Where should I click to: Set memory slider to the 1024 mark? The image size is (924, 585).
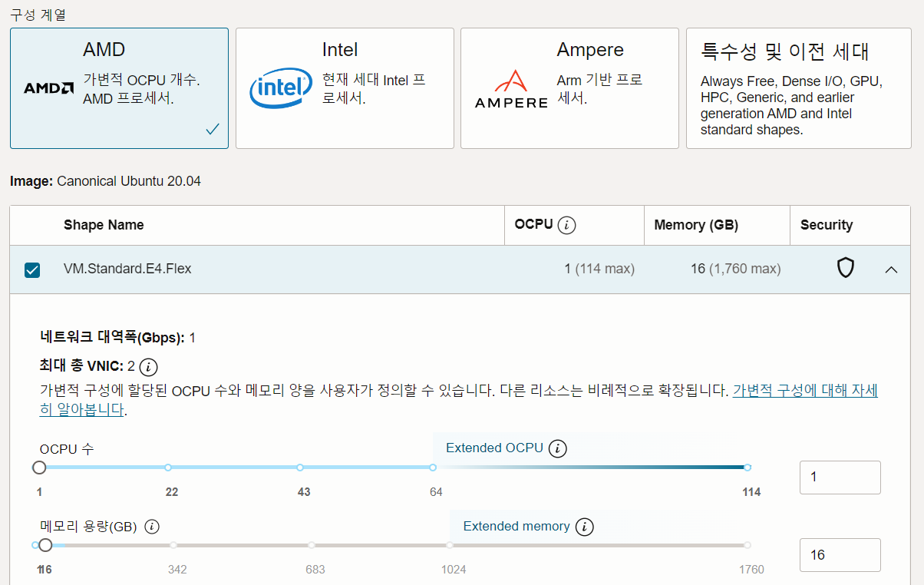pos(450,545)
